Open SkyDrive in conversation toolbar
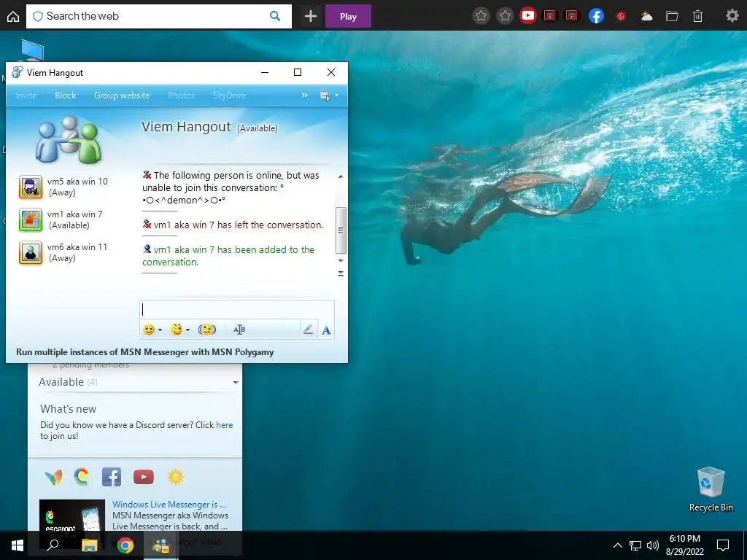Viewport: 747px width, 560px height. [229, 96]
